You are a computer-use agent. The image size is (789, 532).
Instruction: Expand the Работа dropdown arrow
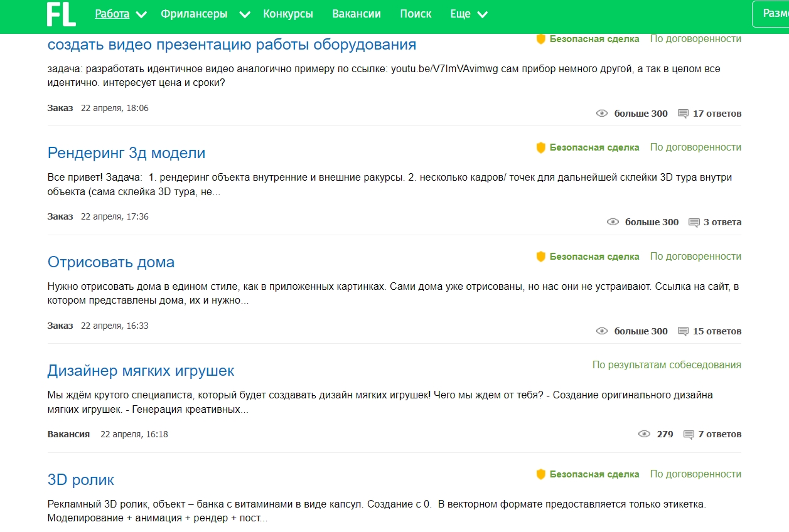pos(141,14)
